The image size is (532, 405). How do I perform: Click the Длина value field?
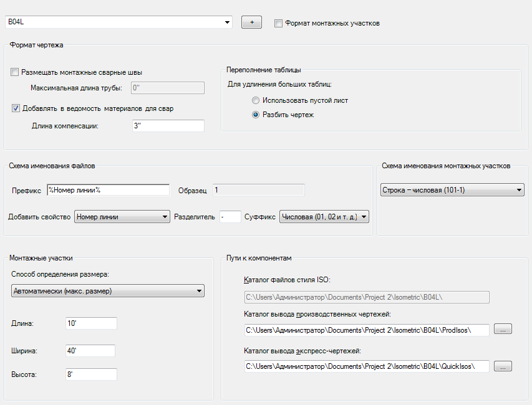click(x=91, y=323)
